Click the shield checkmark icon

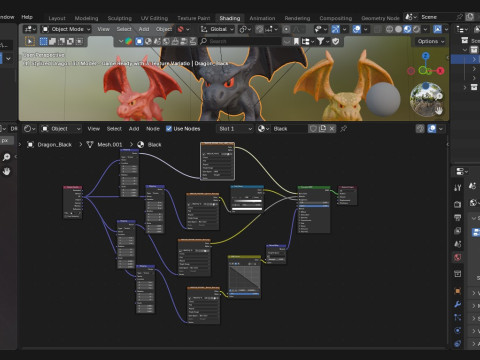[336, 41]
